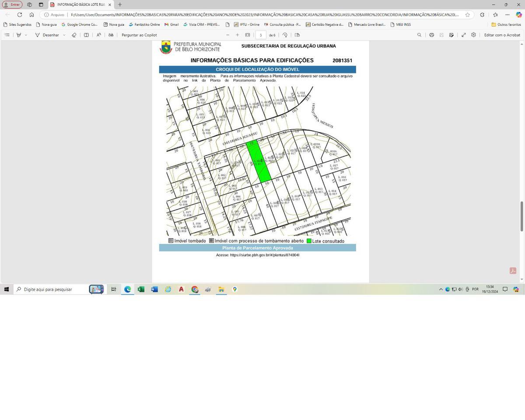Rotate the PDF page

click(x=285, y=35)
